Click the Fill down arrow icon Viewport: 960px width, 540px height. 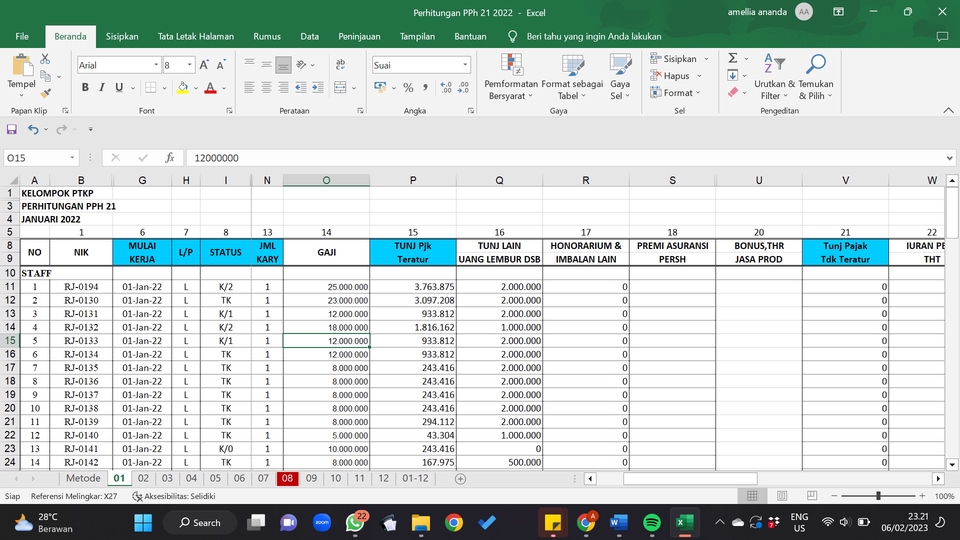pyautogui.click(x=733, y=75)
